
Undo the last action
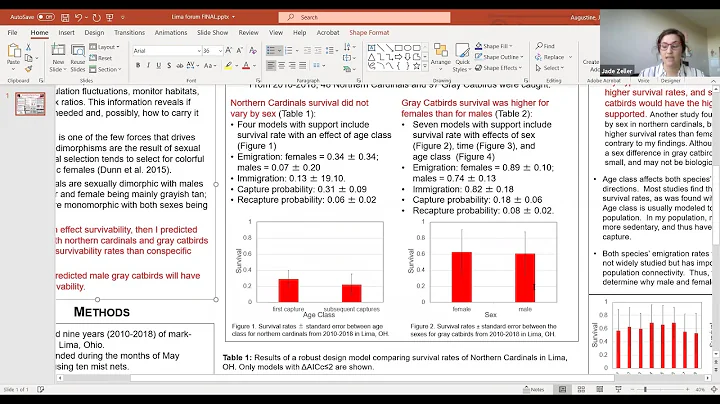79,17
